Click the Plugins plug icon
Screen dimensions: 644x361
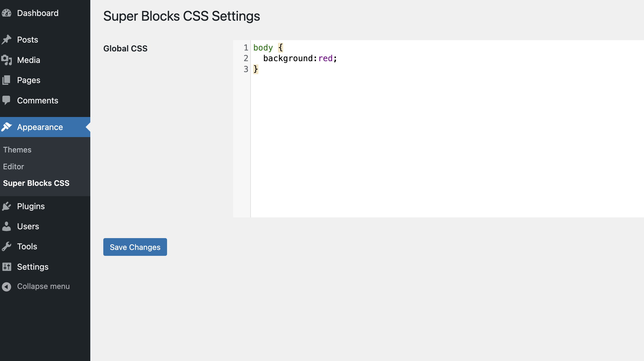coord(6,206)
